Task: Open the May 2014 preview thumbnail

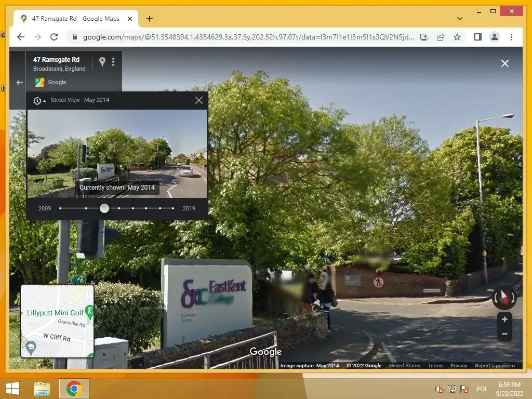Action: click(x=117, y=154)
